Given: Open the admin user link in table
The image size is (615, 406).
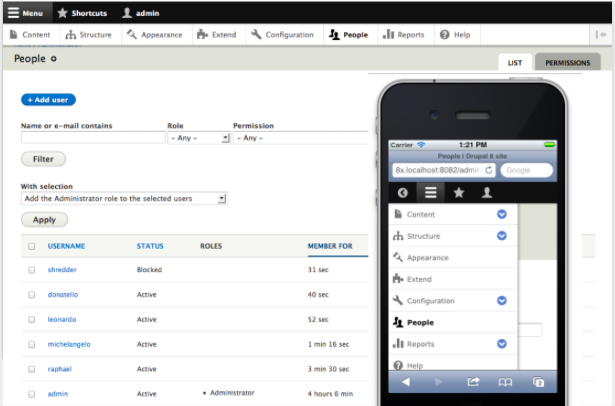Looking at the screenshot, I should 58,393.
